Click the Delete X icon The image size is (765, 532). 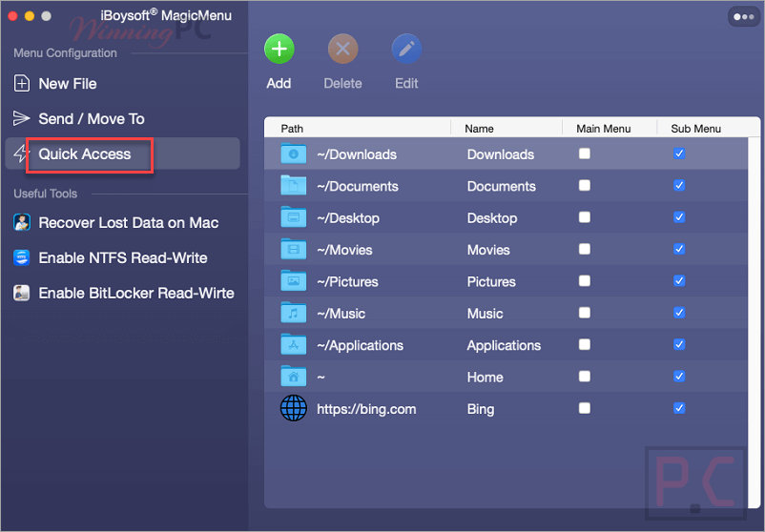click(x=343, y=49)
